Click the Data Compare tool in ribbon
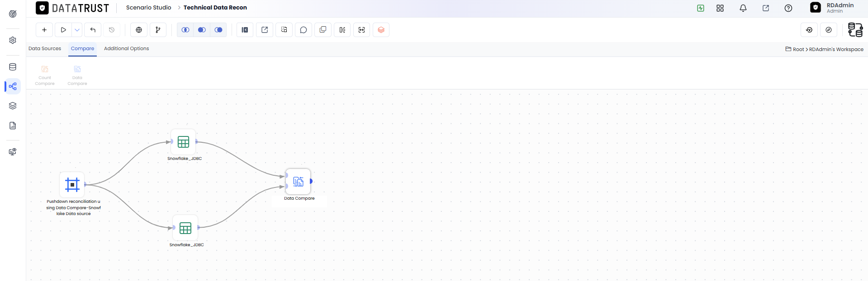This screenshot has width=868, height=281. click(x=77, y=75)
